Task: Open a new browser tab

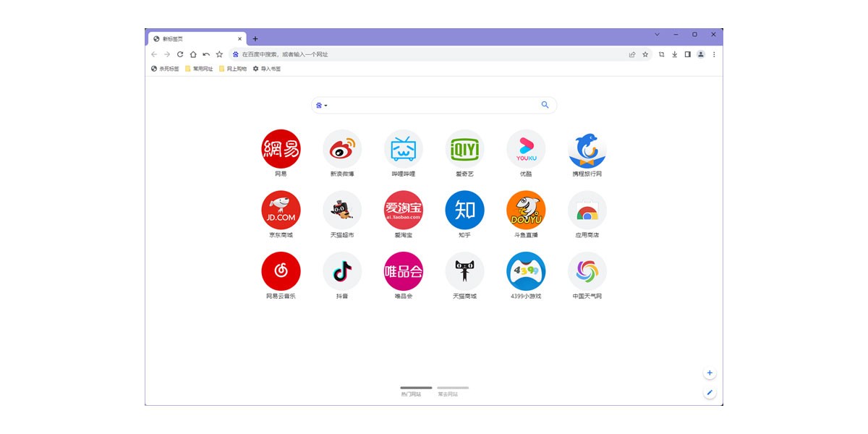Action: tap(255, 39)
